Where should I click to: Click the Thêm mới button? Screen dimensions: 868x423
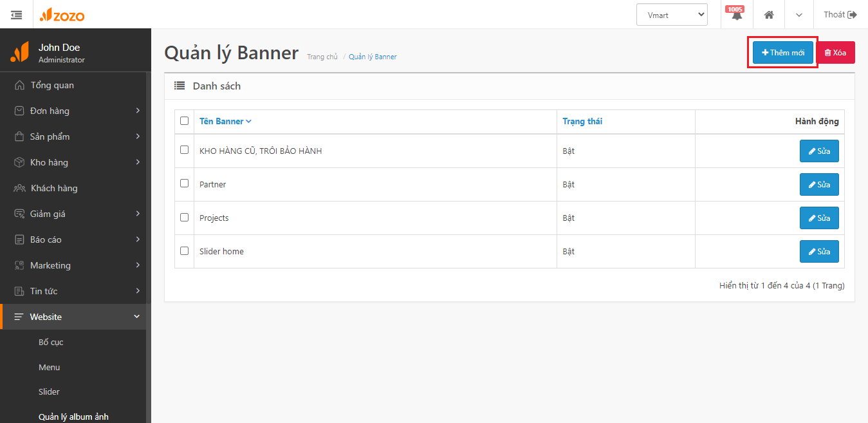(x=782, y=52)
